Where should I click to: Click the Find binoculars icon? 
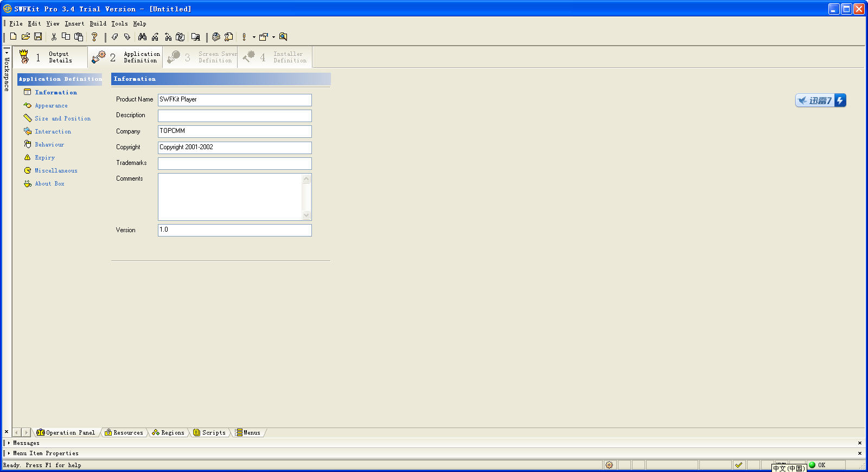[142, 36]
